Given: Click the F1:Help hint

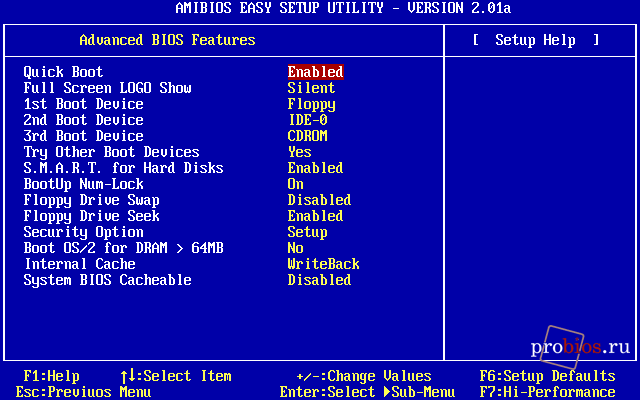Looking at the screenshot, I should 51,376.
